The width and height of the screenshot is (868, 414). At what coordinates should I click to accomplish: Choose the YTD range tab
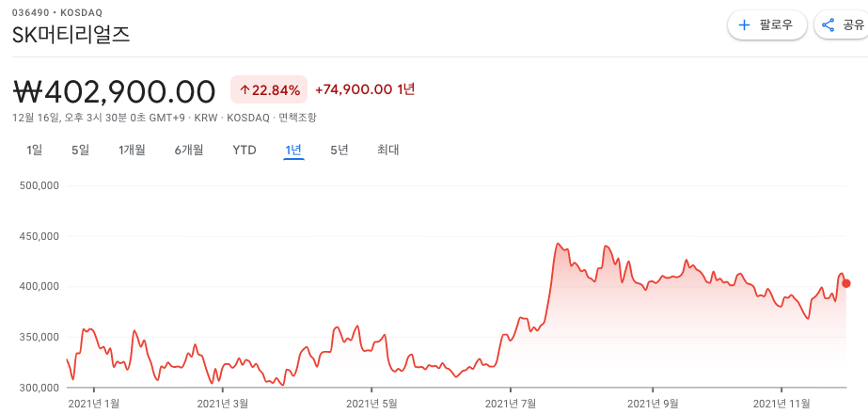245,151
